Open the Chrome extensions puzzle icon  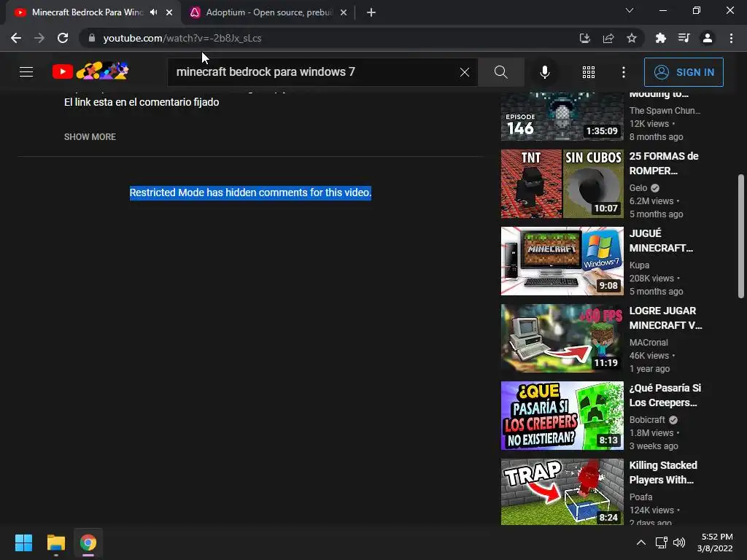(660, 38)
